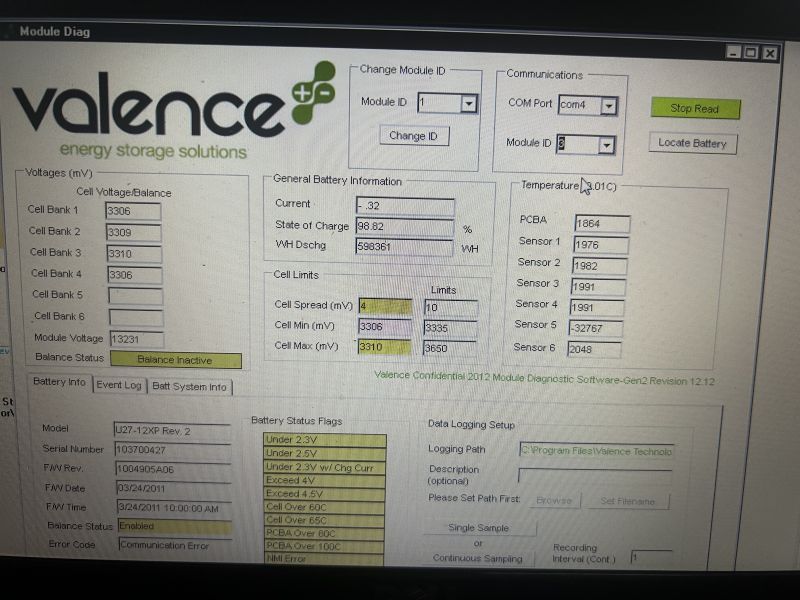Click the Browse button for the logging path

(x=554, y=501)
